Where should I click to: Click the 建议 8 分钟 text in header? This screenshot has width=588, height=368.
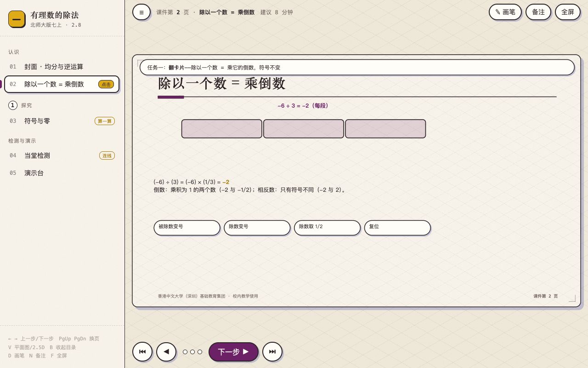[277, 12]
